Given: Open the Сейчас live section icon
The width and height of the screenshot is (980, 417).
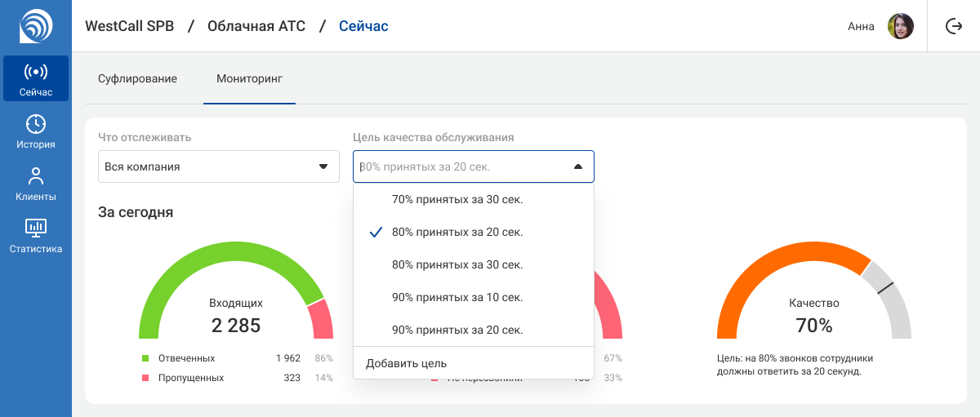Looking at the screenshot, I should coord(36,72).
